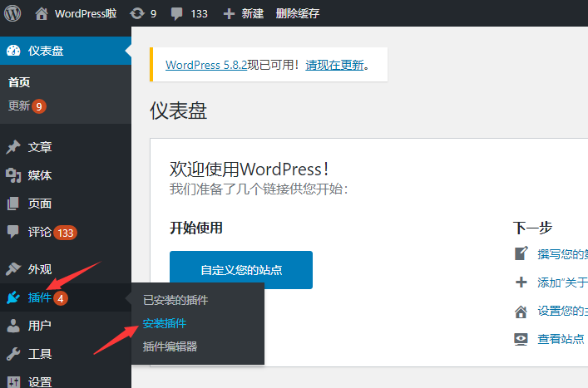
Task: Open the 页面 menu label
Action: click(40, 204)
